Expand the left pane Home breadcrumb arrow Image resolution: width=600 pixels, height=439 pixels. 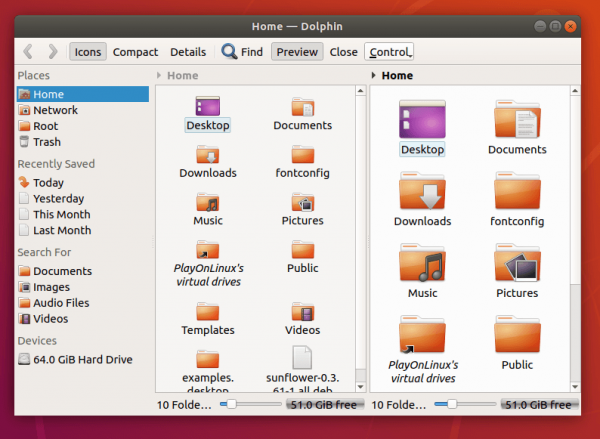pyautogui.click(x=159, y=75)
